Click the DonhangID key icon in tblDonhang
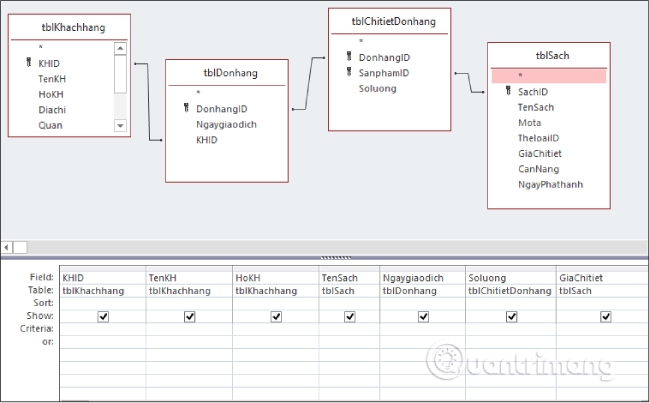650x403 pixels. pyautogui.click(x=186, y=108)
